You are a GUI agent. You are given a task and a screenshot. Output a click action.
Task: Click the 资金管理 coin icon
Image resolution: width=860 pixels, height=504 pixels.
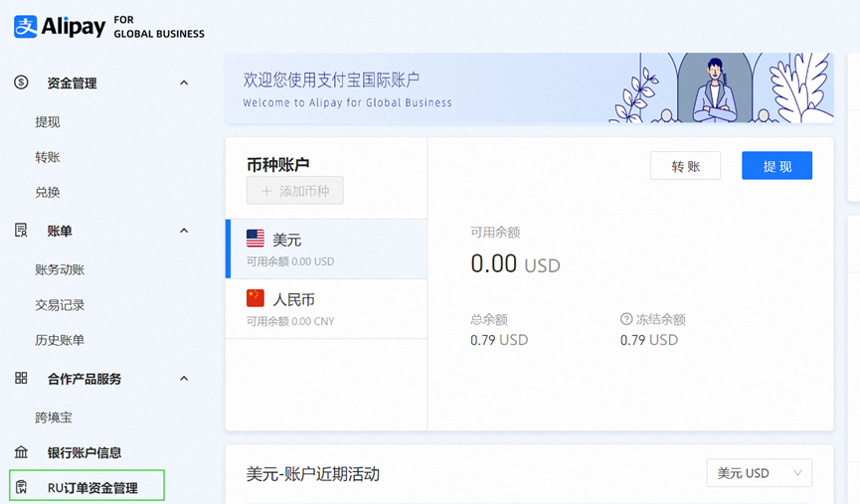coord(21,83)
